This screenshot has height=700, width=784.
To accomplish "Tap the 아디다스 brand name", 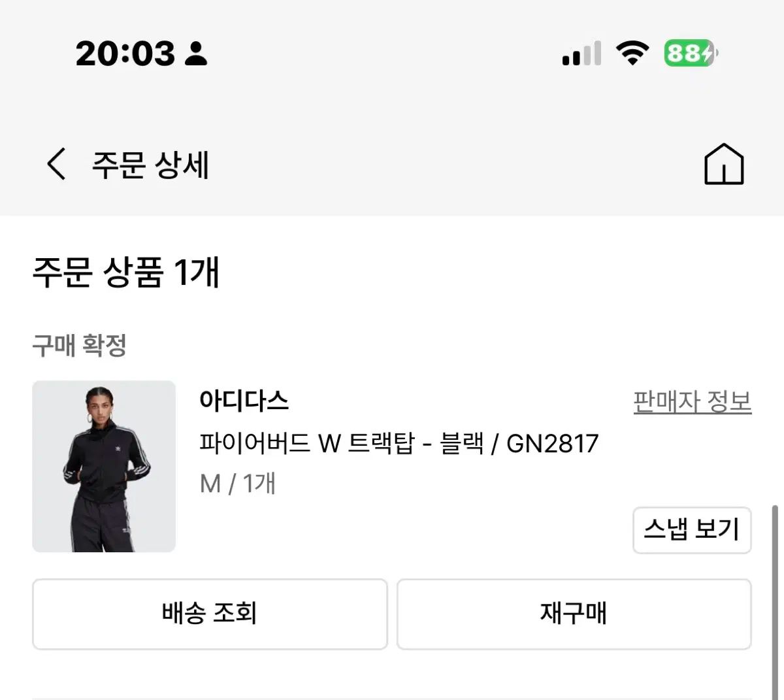I will tap(244, 400).
